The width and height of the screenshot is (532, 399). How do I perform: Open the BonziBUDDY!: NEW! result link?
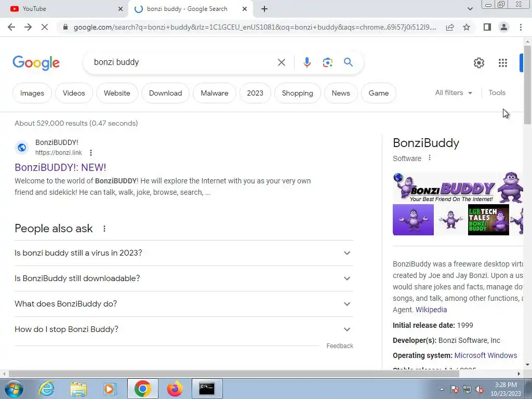pyautogui.click(x=60, y=167)
